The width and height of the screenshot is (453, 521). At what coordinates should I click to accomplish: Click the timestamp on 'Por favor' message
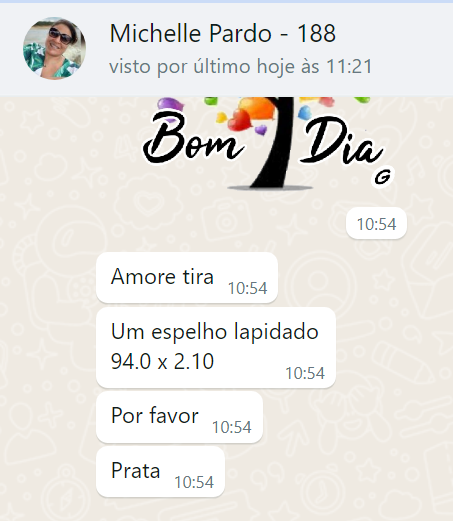click(232, 427)
